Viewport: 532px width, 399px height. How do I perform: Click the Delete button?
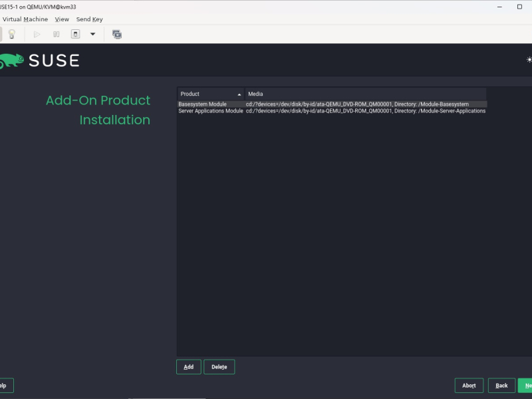pyautogui.click(x=219, y=367)
